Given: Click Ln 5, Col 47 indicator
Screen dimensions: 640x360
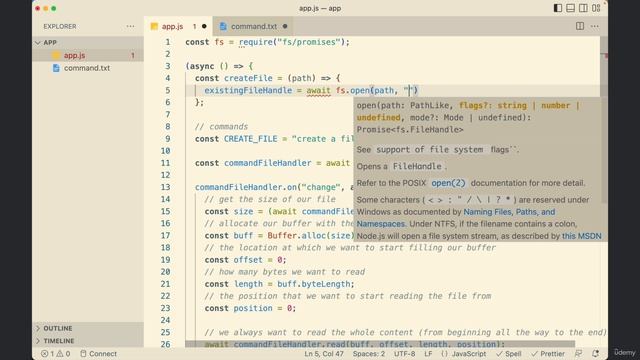Looking at the screenshot, I should [324, 353].
